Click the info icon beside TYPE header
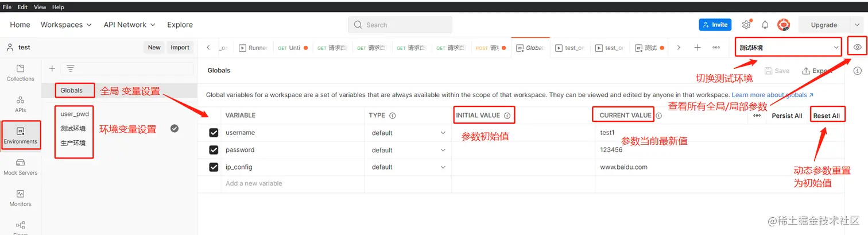Screen dimensions: 868x235 coord(393,115)
